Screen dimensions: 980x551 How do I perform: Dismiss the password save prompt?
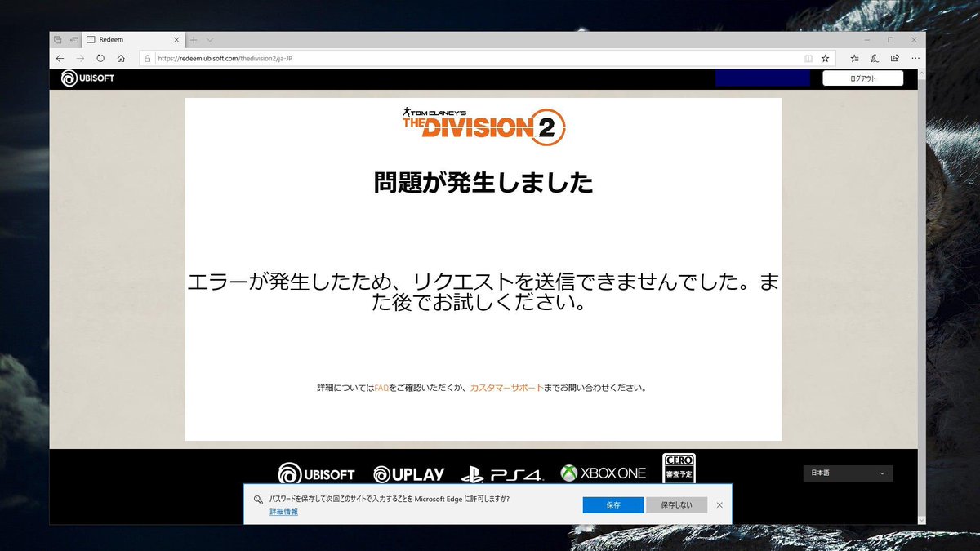pyautogui.click(x=719, y=504)
